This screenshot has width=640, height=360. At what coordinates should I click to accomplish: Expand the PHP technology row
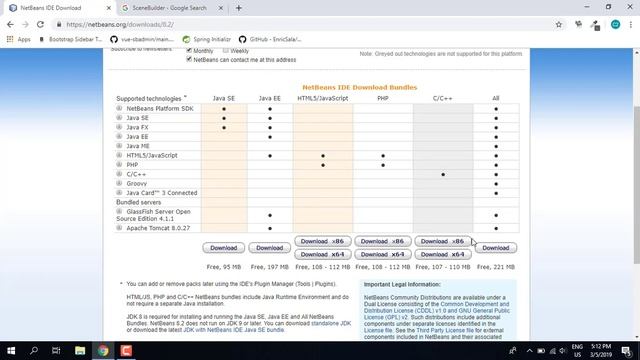click(119, 164)
